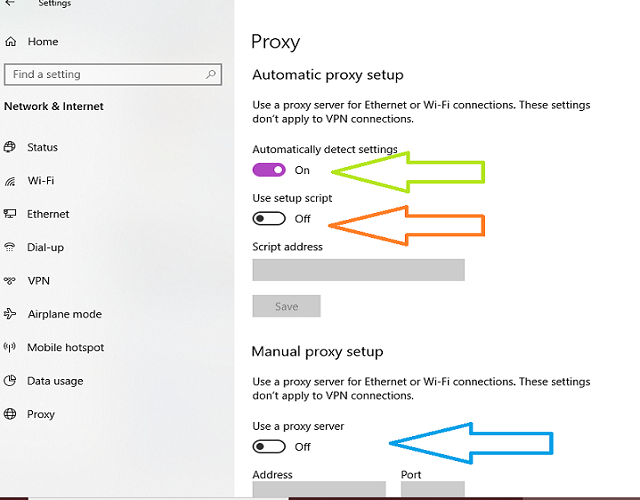Image resolution: width=640 pixels, height=500 pixels.
Task: Click the Script address field
Action: [x=358, y=270]
